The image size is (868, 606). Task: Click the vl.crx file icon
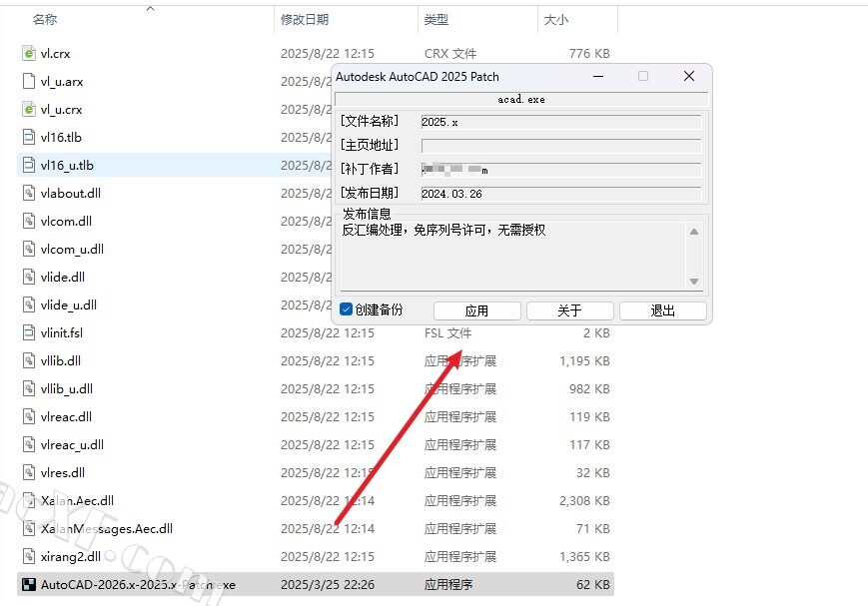pyautogui.click(x=29, y=53)
